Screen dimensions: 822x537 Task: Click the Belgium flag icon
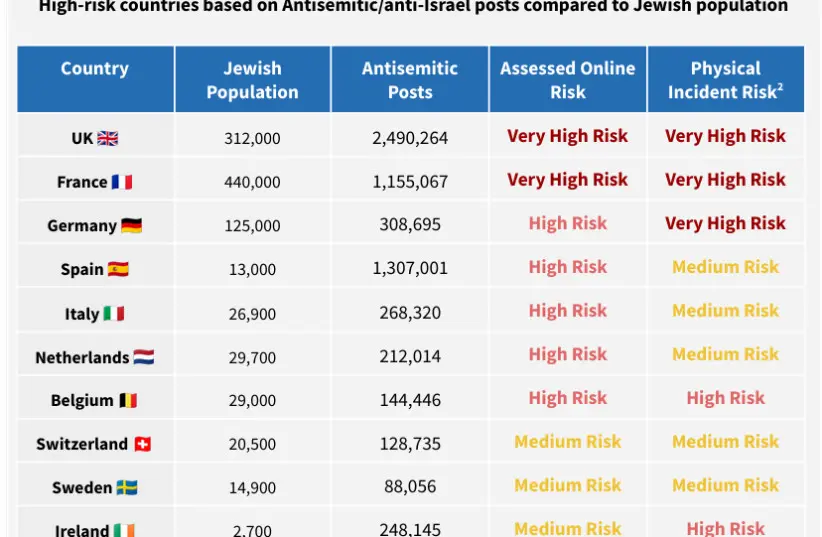[127, 401]
